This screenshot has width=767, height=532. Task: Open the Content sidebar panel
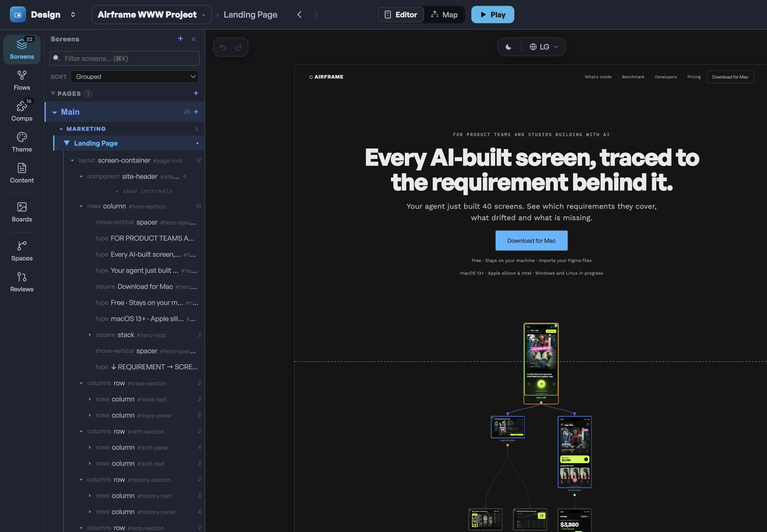[22, 173]
